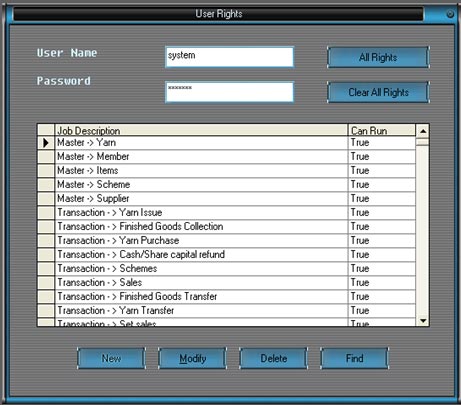Click Can Run value for Sales row

tap(382, 283)
